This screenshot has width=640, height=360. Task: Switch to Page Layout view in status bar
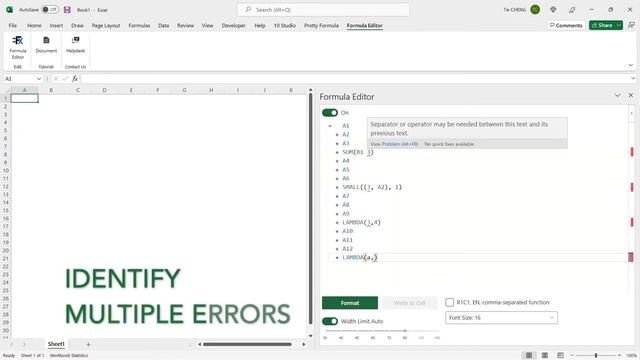pyautogui.click(x=544, y=356)
